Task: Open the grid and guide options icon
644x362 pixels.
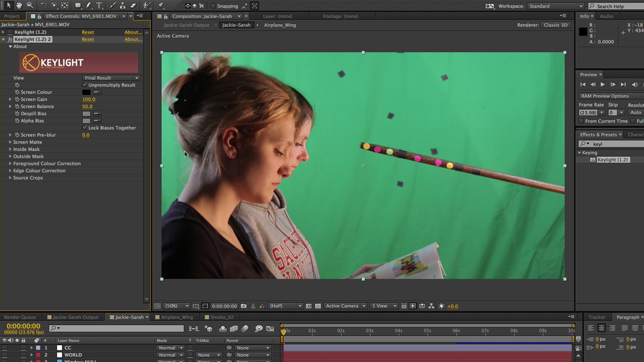Action: 196,306
